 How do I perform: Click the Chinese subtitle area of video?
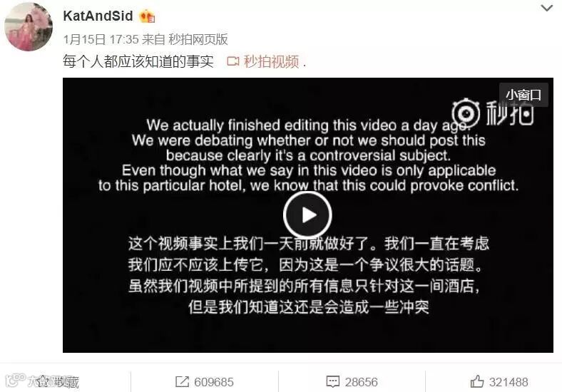308,275
